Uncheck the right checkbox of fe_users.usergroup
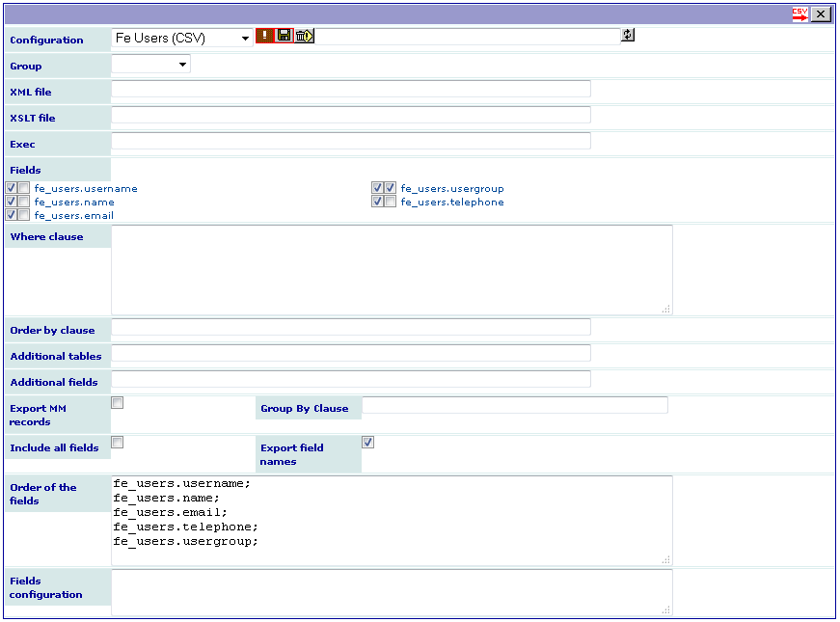 (x=390, y=187)
